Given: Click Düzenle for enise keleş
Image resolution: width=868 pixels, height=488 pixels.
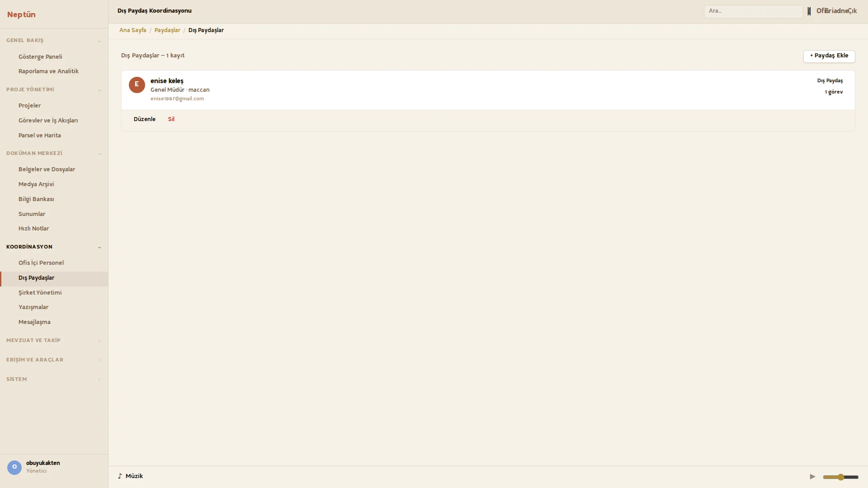Looking at the screenshot, I should [144, 119].
